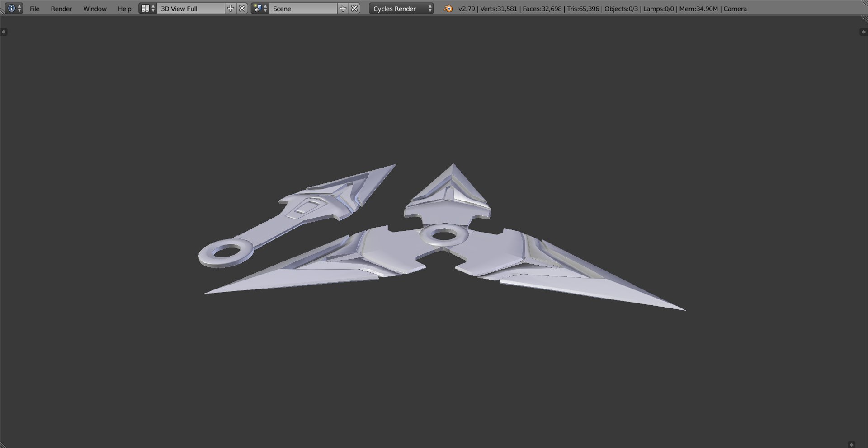Open the Window menu
The width and height of the screenshot is (868, 448).
coord(95,9)
